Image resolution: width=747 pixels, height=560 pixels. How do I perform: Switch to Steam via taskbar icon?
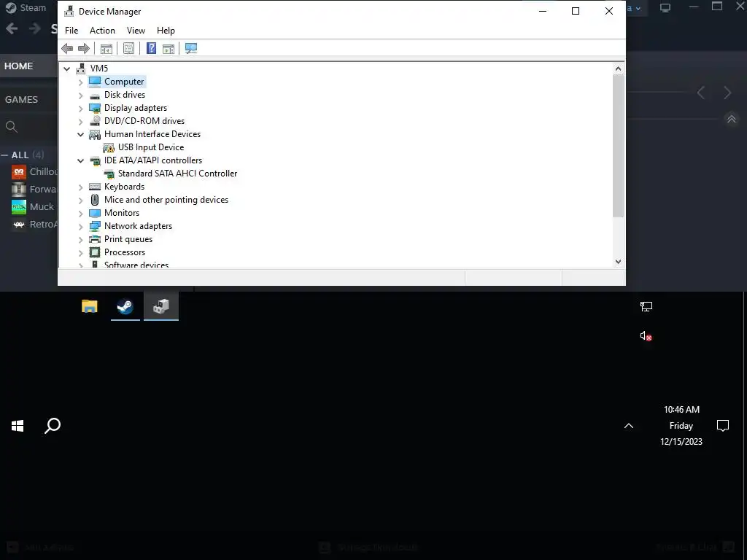pos(125,306)
